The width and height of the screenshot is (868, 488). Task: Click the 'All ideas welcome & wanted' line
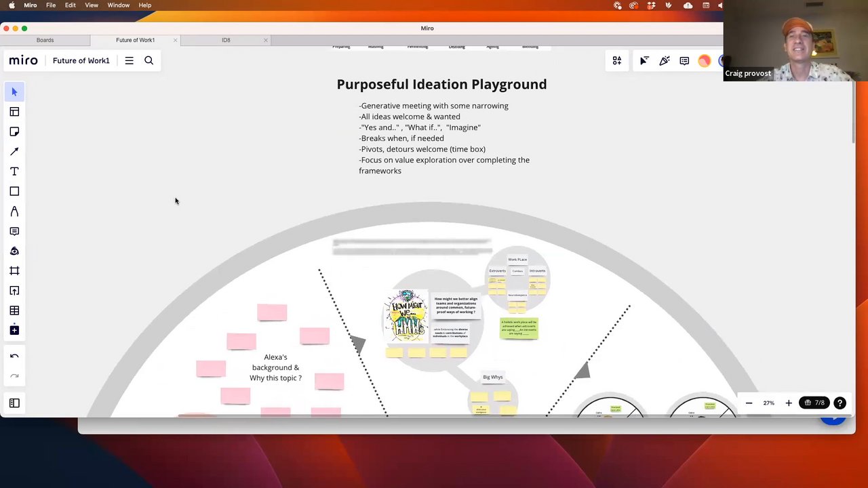pos(410,117)
